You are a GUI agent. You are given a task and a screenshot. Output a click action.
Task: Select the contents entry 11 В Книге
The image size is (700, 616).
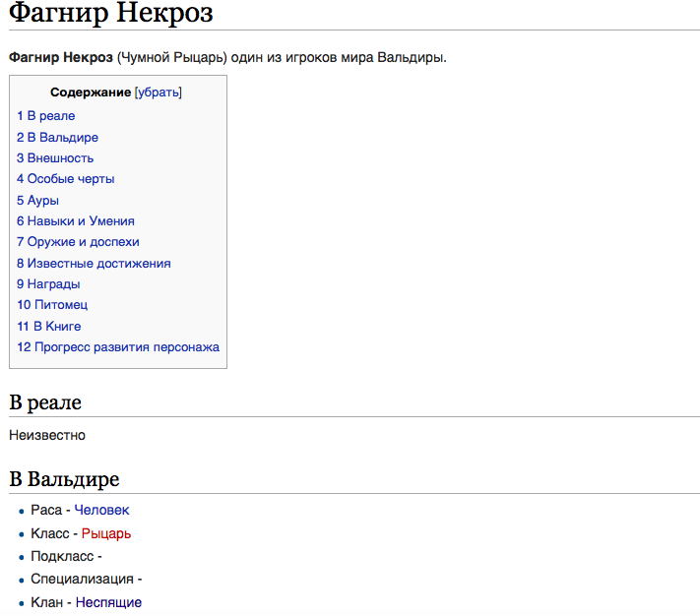[48, 326]
